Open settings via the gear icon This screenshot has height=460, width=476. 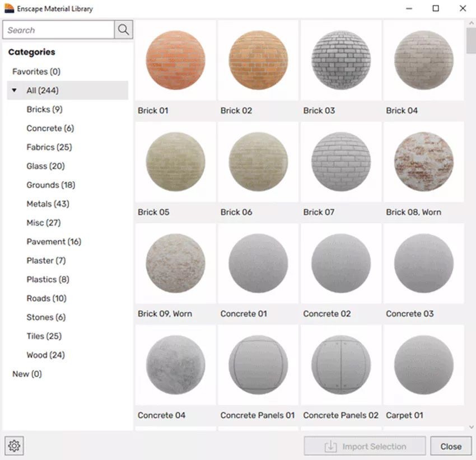pos(14,446)
